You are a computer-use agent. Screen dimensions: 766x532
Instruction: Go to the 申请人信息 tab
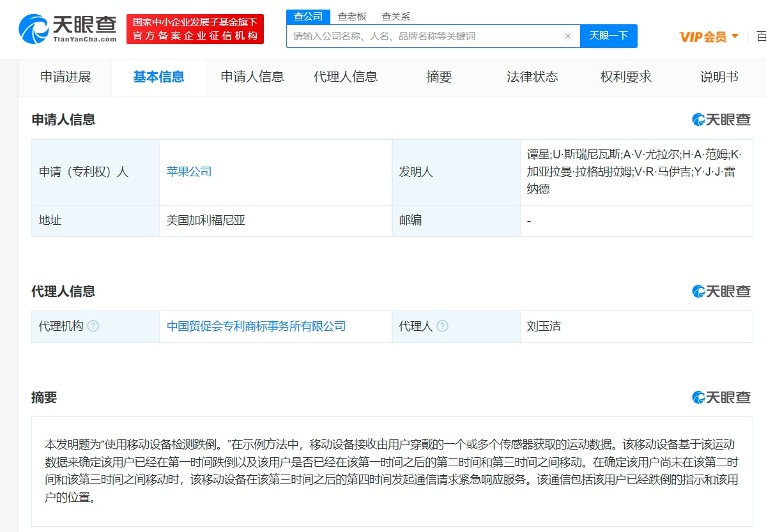(x=252, y=77)
